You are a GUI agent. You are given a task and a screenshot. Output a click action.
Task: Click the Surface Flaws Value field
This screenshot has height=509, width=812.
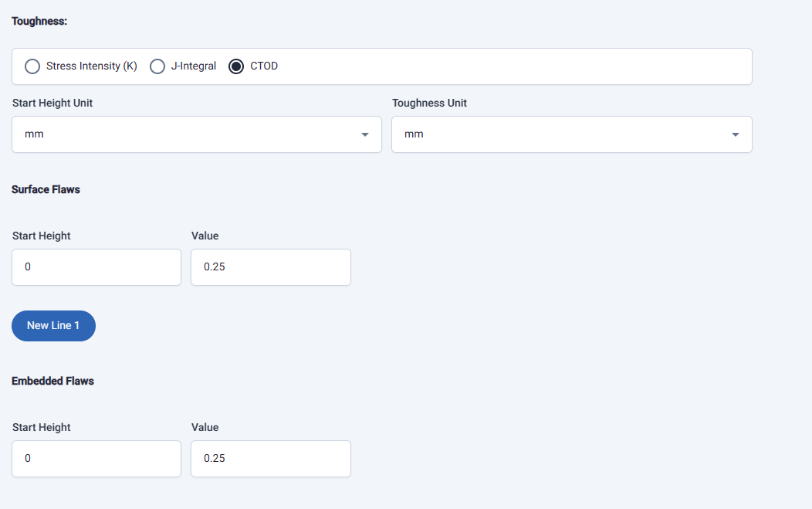[270, 267]
